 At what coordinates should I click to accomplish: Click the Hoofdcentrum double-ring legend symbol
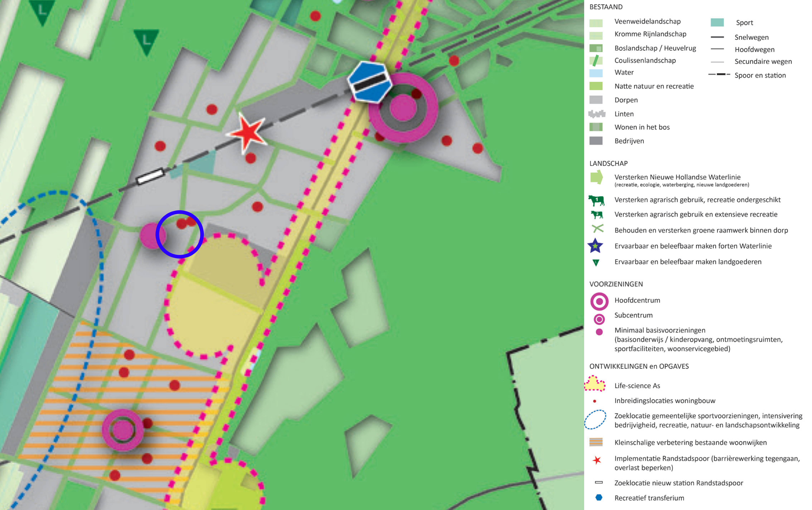point(599,301)
